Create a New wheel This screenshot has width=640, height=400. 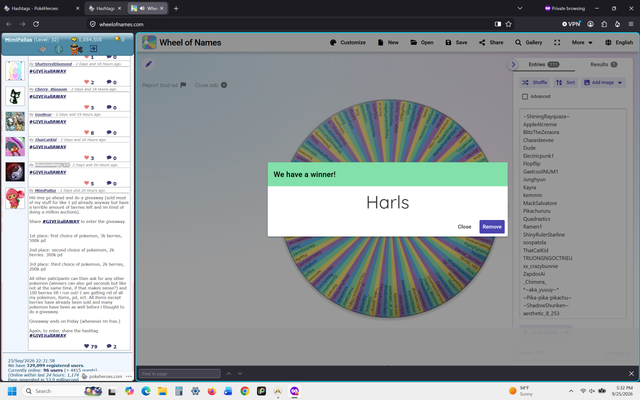tap(388, 42)
